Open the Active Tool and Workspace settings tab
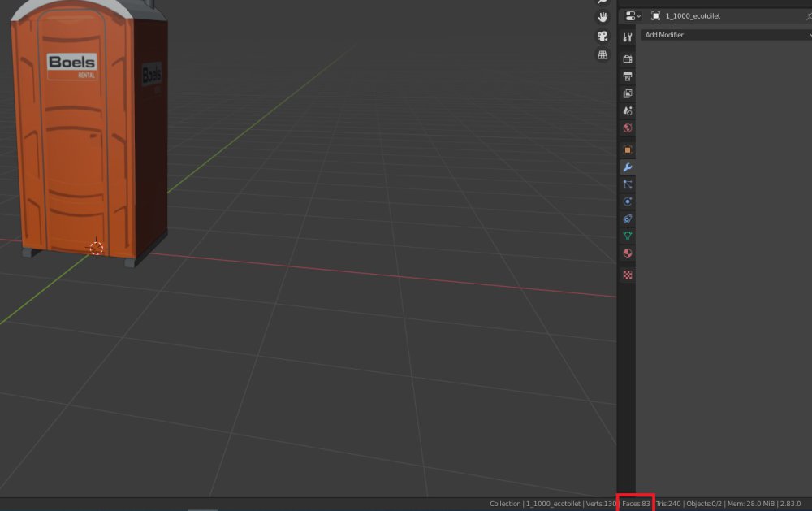Viewport: 812px width, 511px height. click(628, 37)
